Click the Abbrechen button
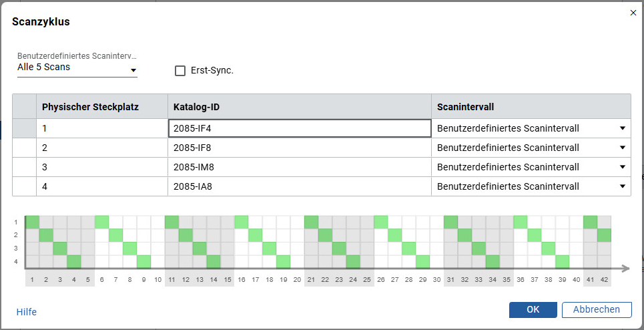 click(597, 310)
